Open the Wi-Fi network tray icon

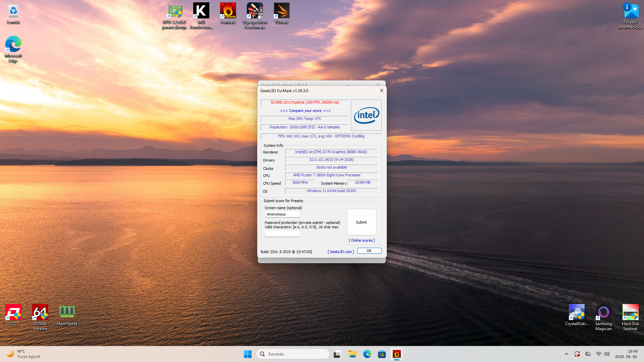pos(599,354)
